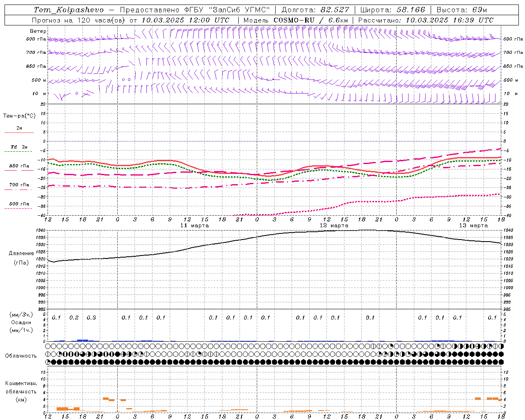Select the forecast start time '10.03.2025 12:00 UTC'
The image size is (525, 420).
point(185,20)
